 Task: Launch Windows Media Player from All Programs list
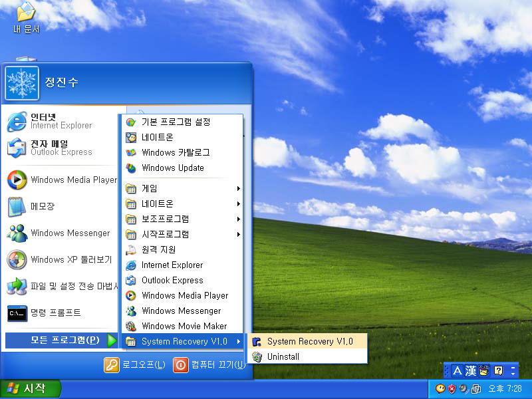182,295
